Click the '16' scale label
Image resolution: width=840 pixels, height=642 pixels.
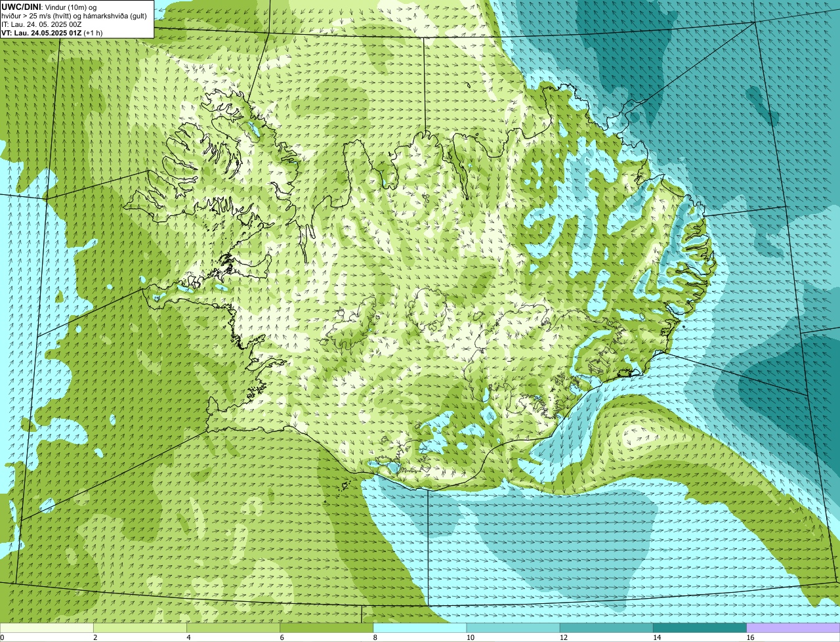[x=750, y=637]
